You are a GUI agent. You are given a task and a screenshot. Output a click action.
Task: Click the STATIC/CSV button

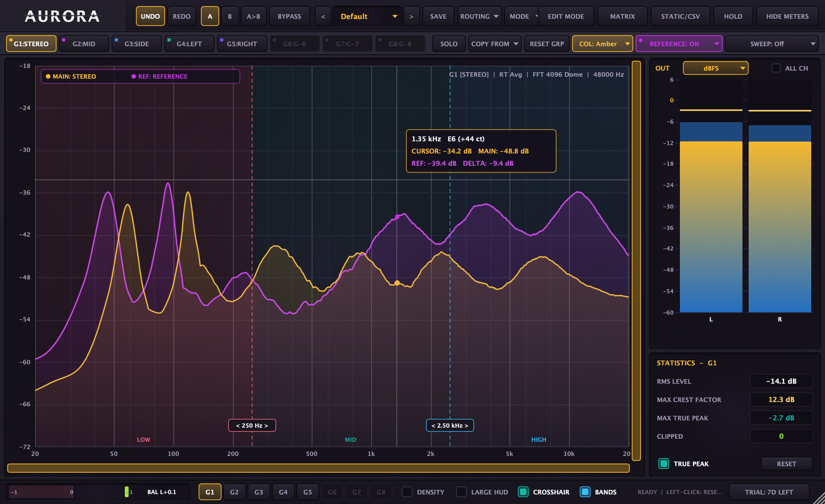click(680, 16)
